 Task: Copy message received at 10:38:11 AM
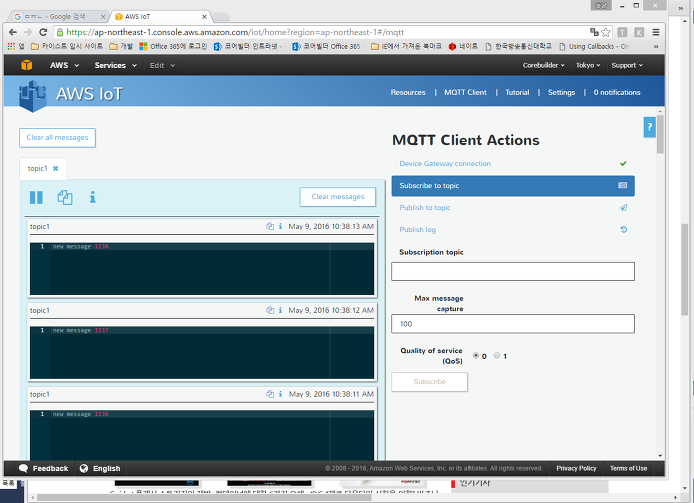click(270, 394)
